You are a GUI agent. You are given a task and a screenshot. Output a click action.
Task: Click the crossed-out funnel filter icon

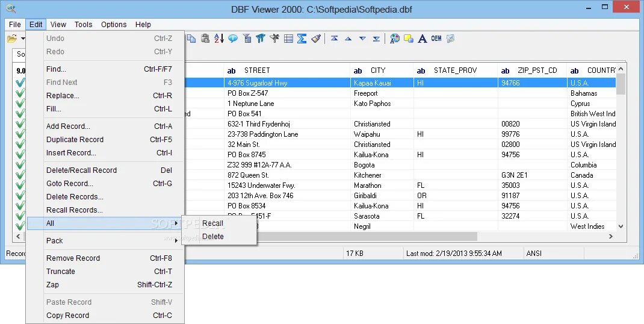tap(274, 39)
